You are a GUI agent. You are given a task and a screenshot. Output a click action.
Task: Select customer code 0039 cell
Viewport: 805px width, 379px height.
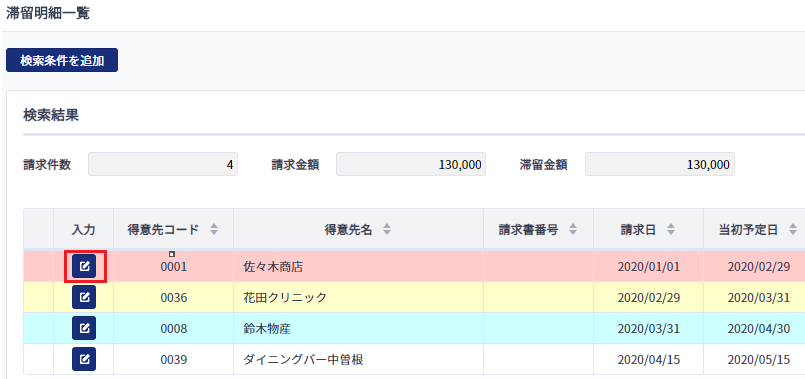pos(174,359)
